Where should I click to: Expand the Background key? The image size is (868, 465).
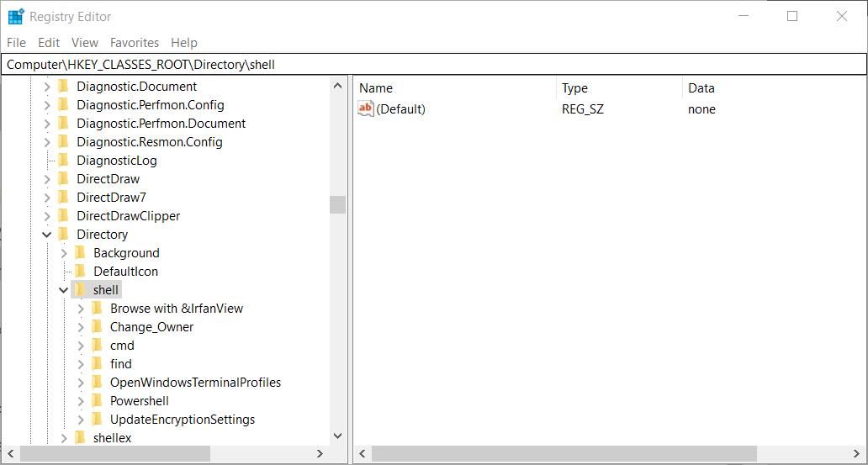[64, 253]
